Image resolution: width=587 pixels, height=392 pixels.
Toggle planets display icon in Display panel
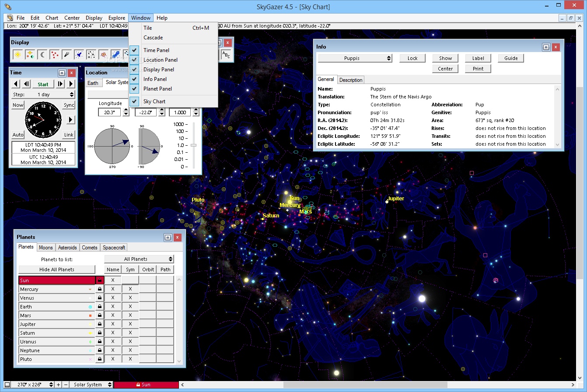(30, 54)
